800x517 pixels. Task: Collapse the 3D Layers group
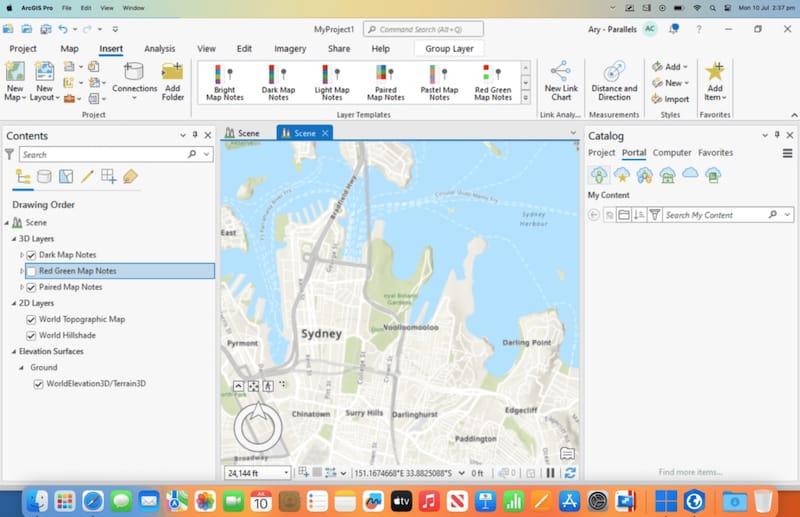[x=14, y=239]
